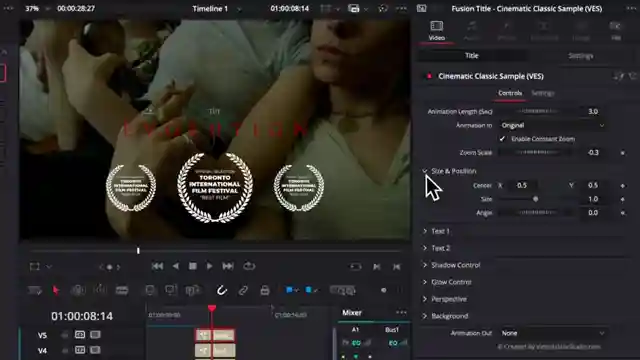Open the Mixer panel options menu
The height and width of the screenshot is (360, 640).
pyautogui.click(x=401, y=313)
